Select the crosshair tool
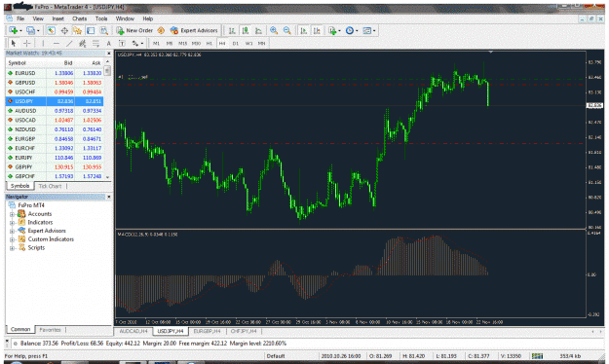This screenshot has height=364, width=609. [27, 43]
